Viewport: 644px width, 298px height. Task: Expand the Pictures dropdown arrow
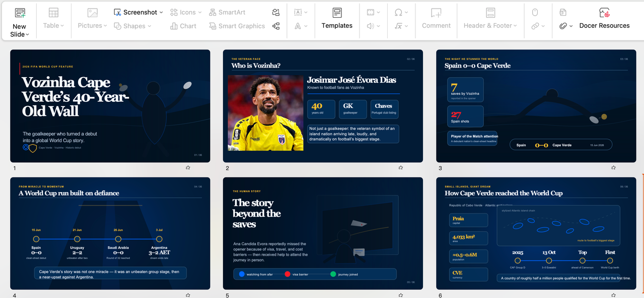pyautogui.click(x=105, y=26)
